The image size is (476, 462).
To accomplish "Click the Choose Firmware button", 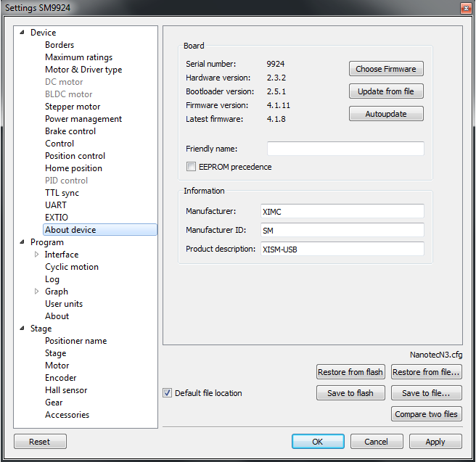I will pyautogui.click(x=385, y=69).
